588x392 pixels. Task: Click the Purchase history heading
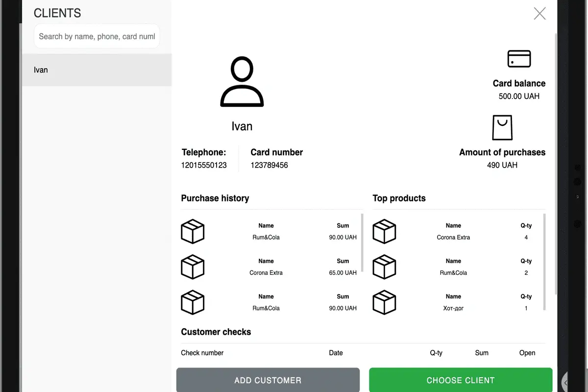coord(215,198)
